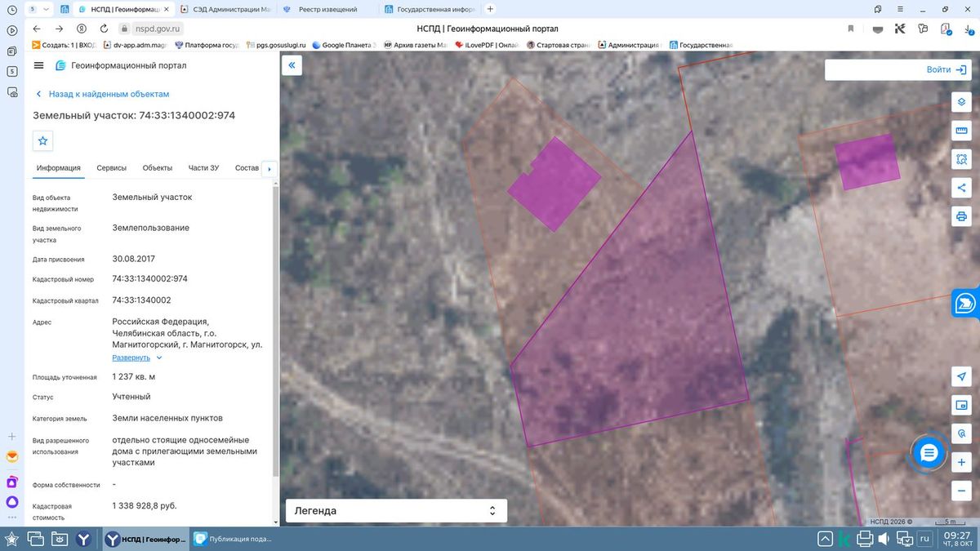The height and width of the screenshot is (551, 980).
Task: Switch to the Состав tab
Action: (x=247, y=168)
